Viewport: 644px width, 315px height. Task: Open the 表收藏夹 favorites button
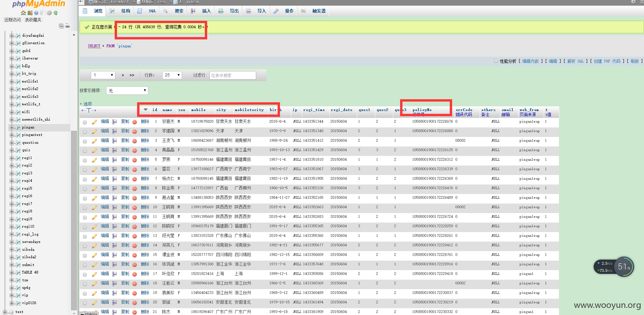tap(33, 20)
